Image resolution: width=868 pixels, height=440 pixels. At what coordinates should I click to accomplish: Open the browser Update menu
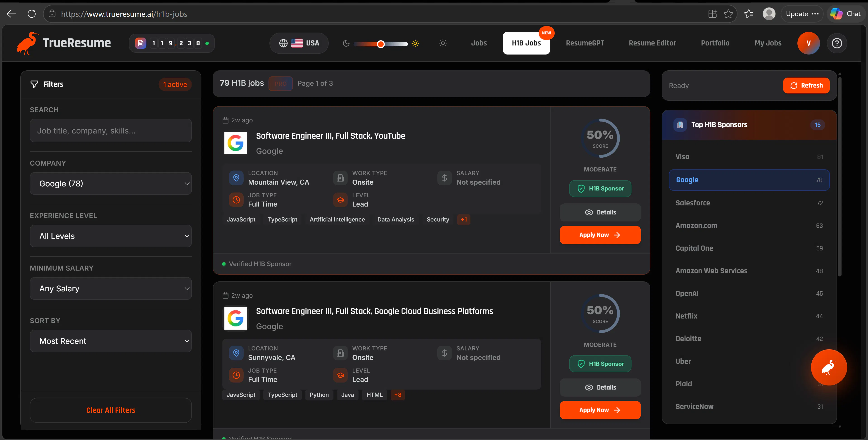[802, 14]
